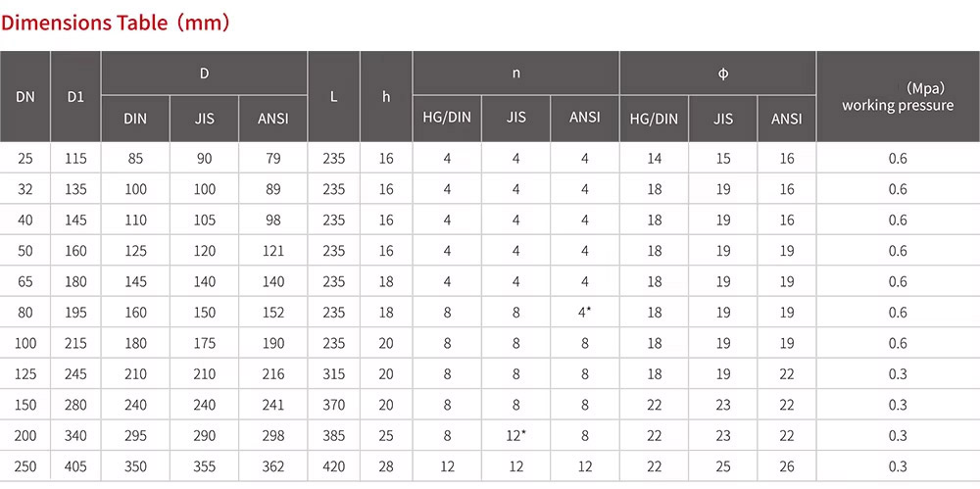
Task: Select the ANSI sub-header under φ
Action: (786, 119)
